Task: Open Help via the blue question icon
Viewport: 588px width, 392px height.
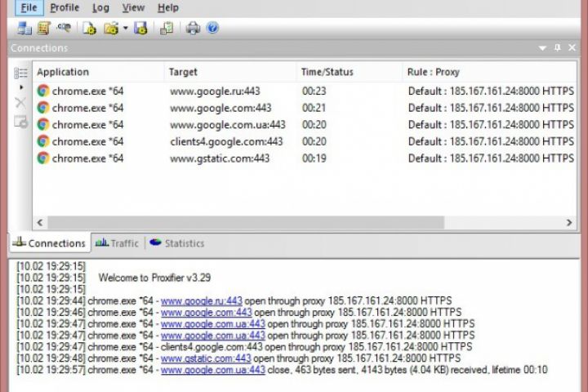Action: pos(212,28)
